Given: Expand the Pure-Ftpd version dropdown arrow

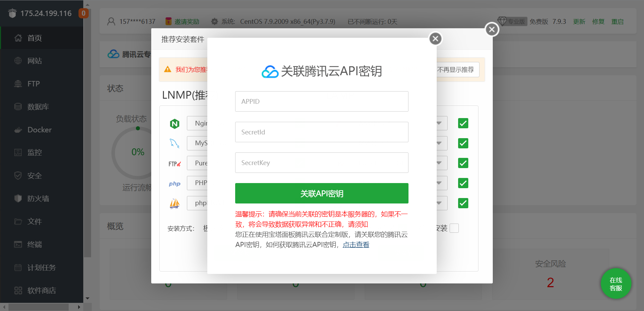Looking at the screenshot, I should pos(439,163).
